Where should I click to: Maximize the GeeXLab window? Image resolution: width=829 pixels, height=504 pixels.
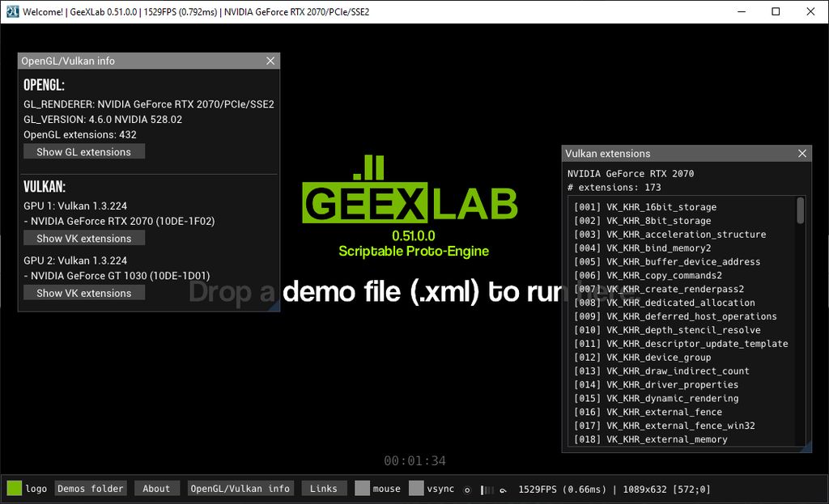coord(776,11)
